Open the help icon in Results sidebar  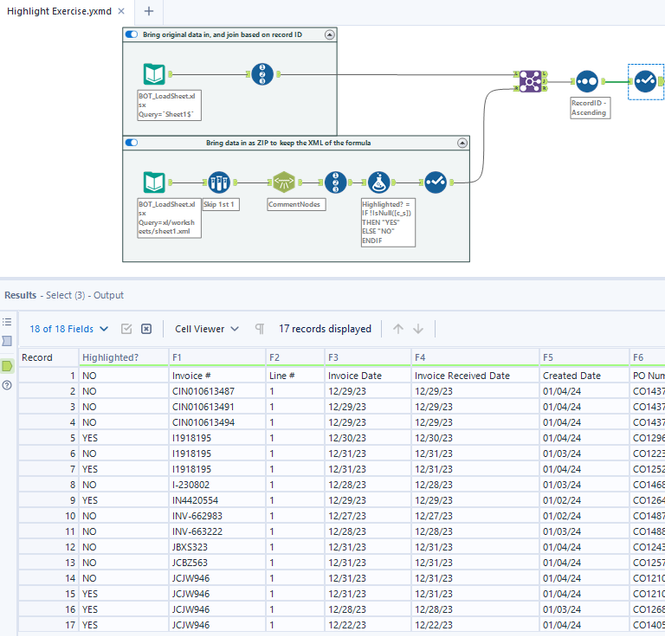tap(7, 385)
